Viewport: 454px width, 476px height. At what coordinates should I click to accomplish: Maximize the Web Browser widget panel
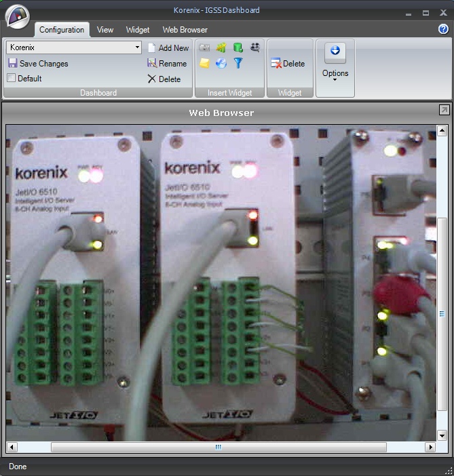tap(444, 110)
